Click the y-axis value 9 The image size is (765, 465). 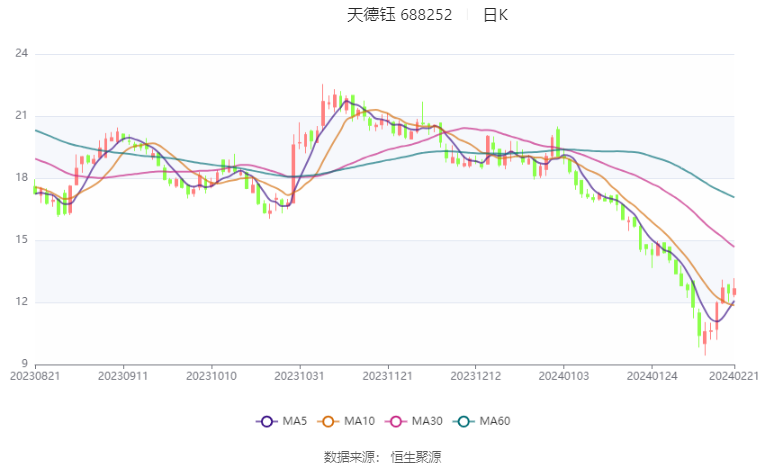click(25, 364)
